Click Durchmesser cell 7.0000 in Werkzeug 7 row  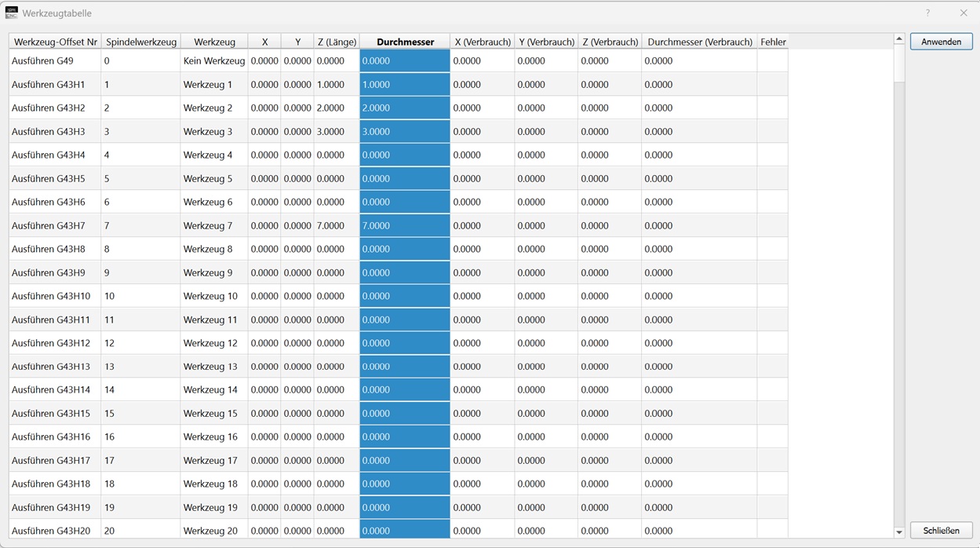(x=405, y=225)
